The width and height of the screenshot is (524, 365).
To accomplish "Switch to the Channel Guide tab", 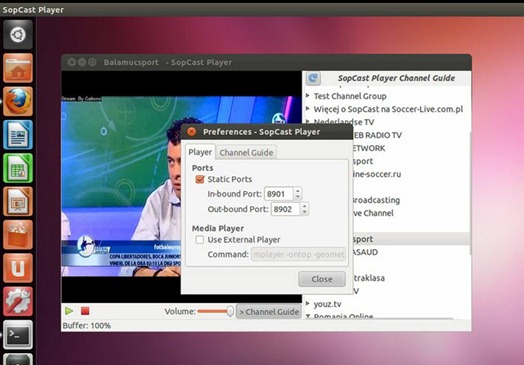I will click(x=246, y=152).
